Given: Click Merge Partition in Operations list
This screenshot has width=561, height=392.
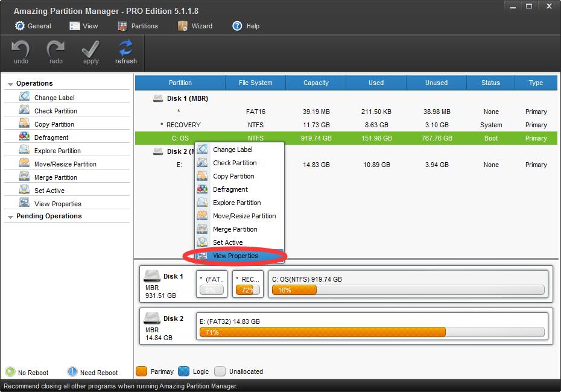Looking at the screenshot, I should point(55,177).
